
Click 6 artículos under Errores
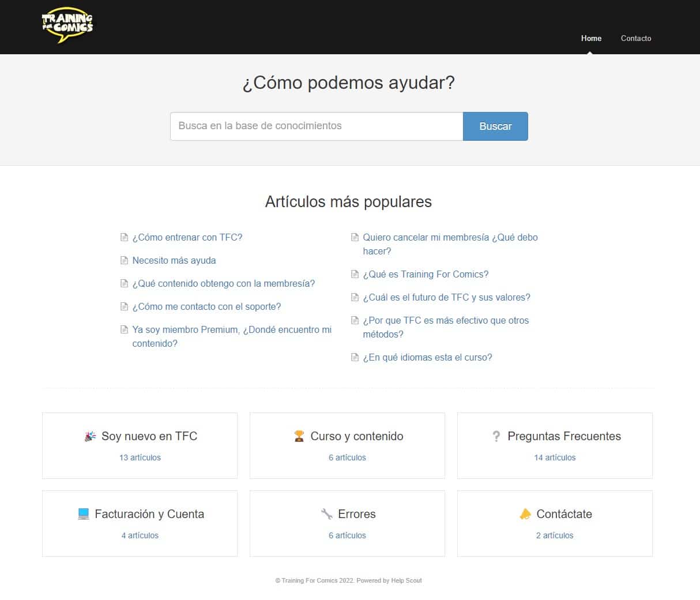pos(347,535)
